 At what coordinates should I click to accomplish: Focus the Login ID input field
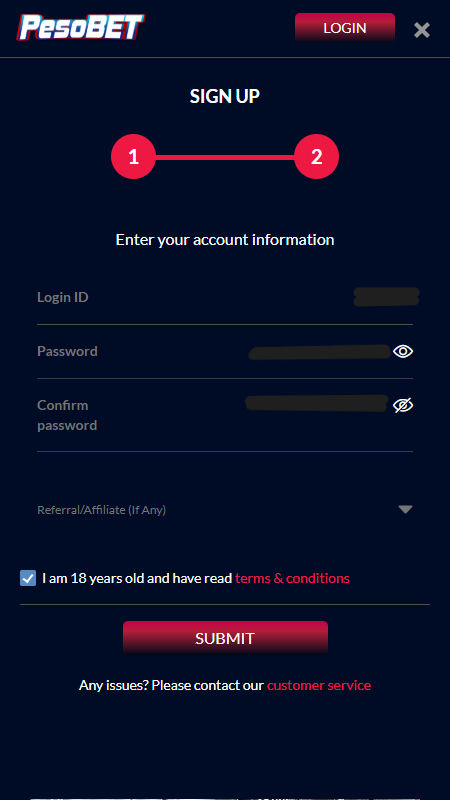(224, 297)
